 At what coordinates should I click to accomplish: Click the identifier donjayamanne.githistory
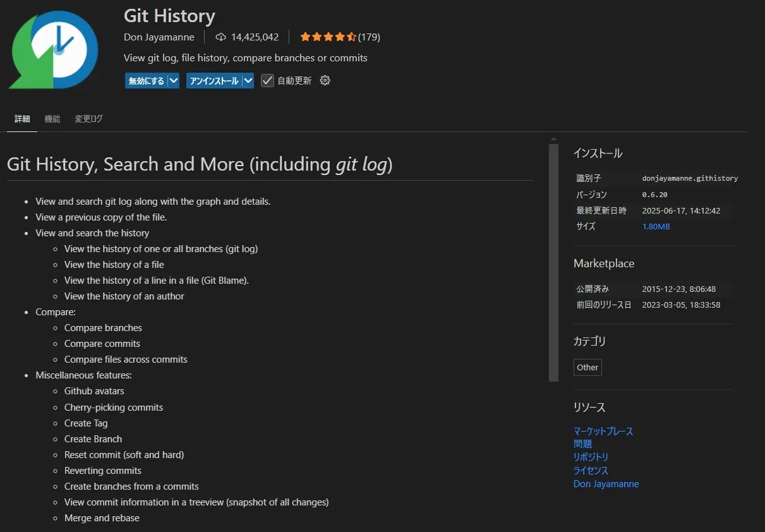690,178
